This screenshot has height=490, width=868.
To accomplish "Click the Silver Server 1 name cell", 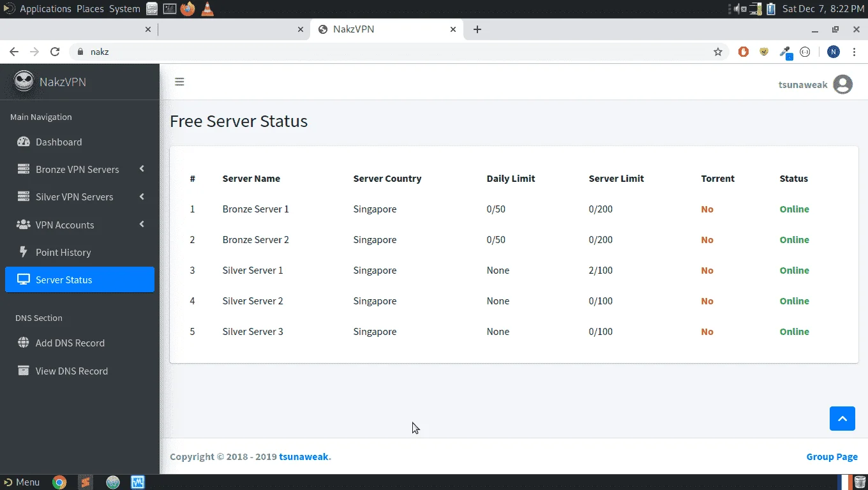I will click(253, 271).
